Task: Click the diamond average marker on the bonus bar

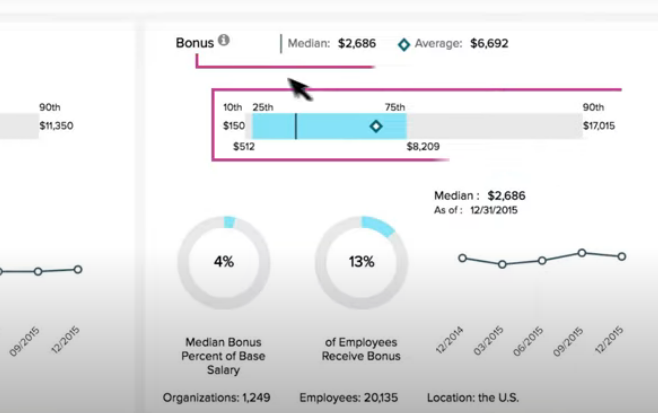Action: 376,126
